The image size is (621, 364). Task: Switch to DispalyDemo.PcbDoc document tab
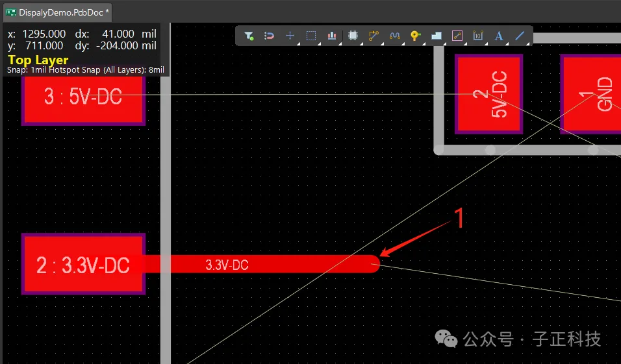[57, 12]
